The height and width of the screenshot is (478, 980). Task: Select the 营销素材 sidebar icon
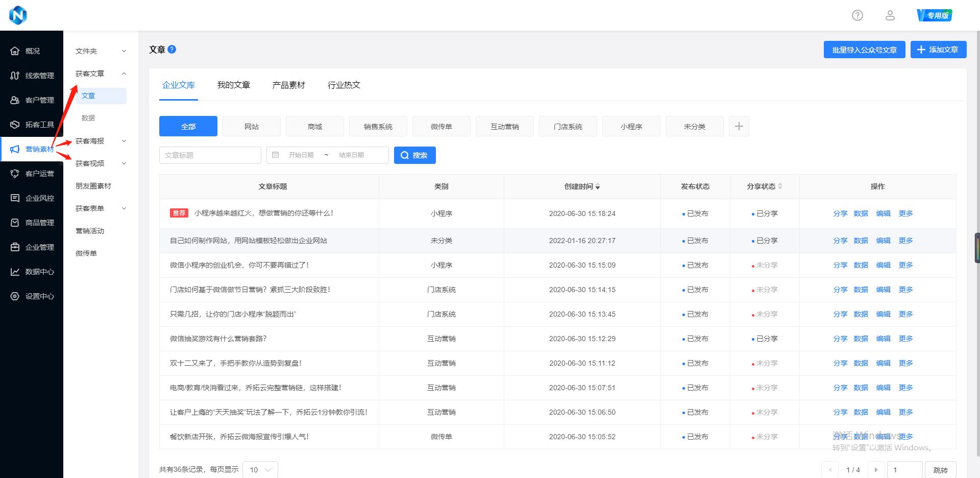click(x=15, y=149)
